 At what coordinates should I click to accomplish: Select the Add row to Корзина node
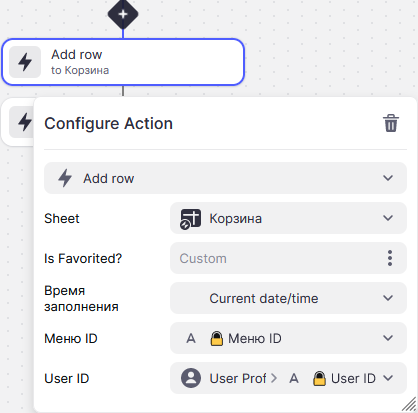pos(123,62)
